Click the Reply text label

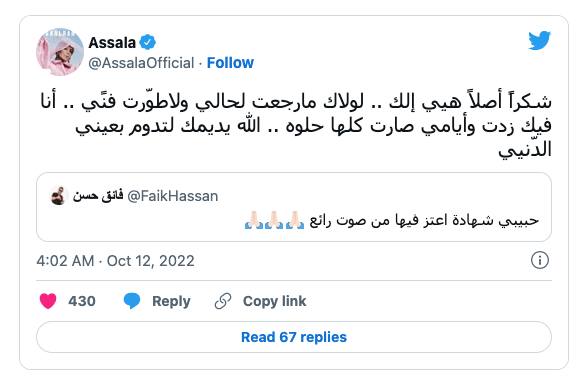pos(171,301)
